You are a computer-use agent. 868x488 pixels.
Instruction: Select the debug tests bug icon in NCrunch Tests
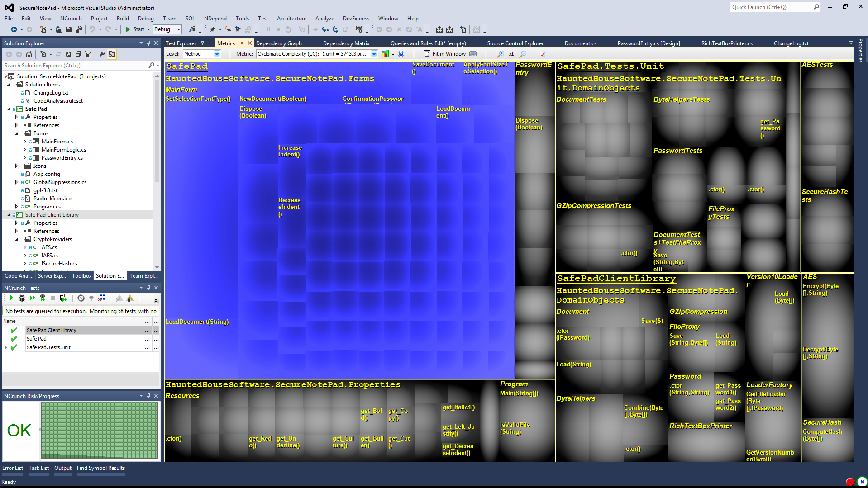pos(22,298)
